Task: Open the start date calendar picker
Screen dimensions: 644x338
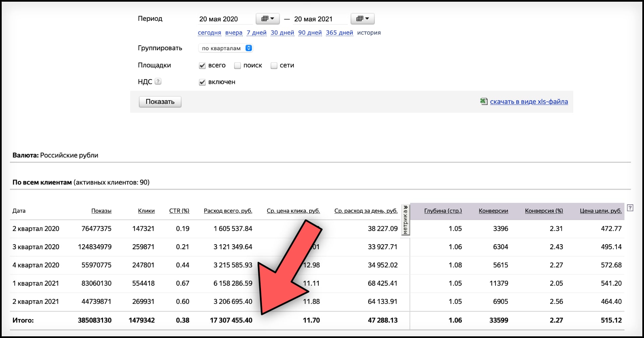Action: click(x=268, y=19)
